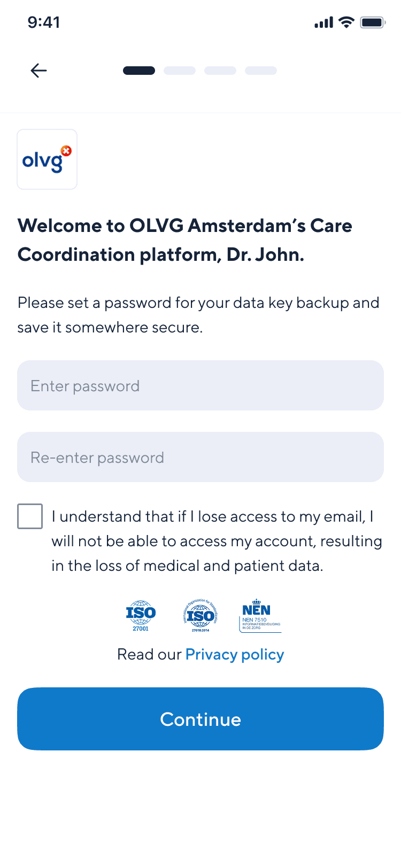The image size is (401, 868).
Task: Click the Re-enter password field
Action: click(x=200, y=457)
